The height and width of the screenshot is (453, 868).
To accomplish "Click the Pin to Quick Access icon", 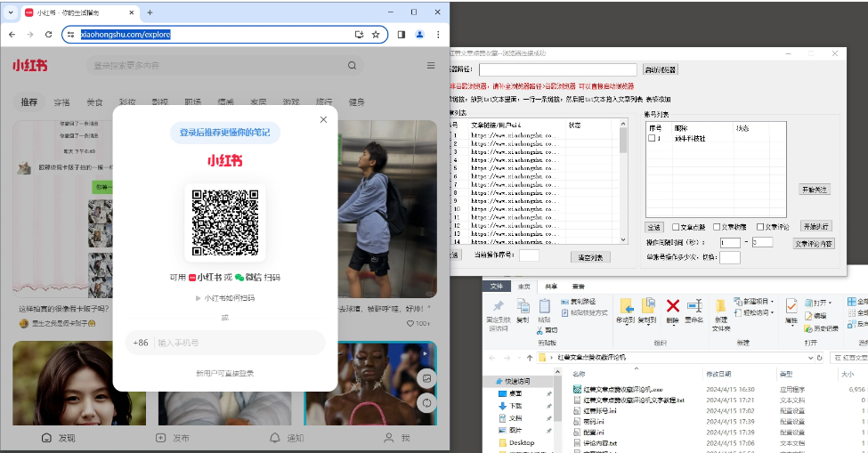I will (498, 307).
